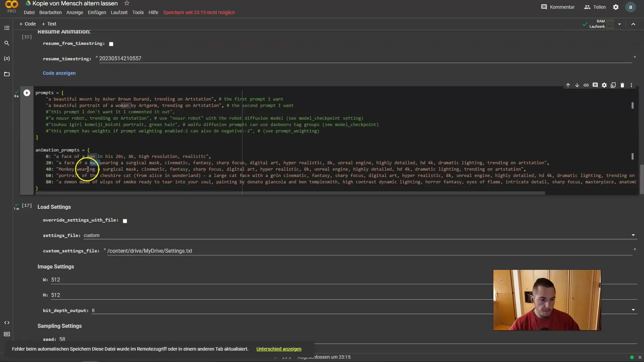Close the bottom status bar

coord(640,357)
